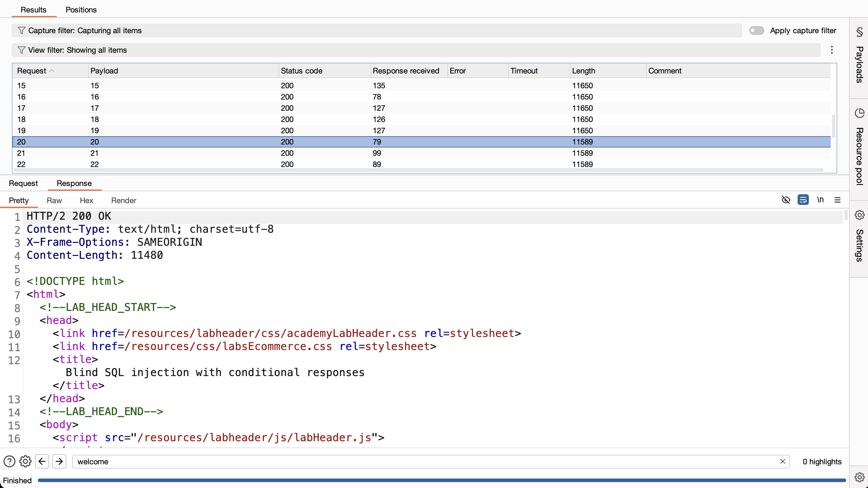The height and width of the screenshot is (488, 868).
Task: Select request row 17
Action: click(x=421, y=108)
